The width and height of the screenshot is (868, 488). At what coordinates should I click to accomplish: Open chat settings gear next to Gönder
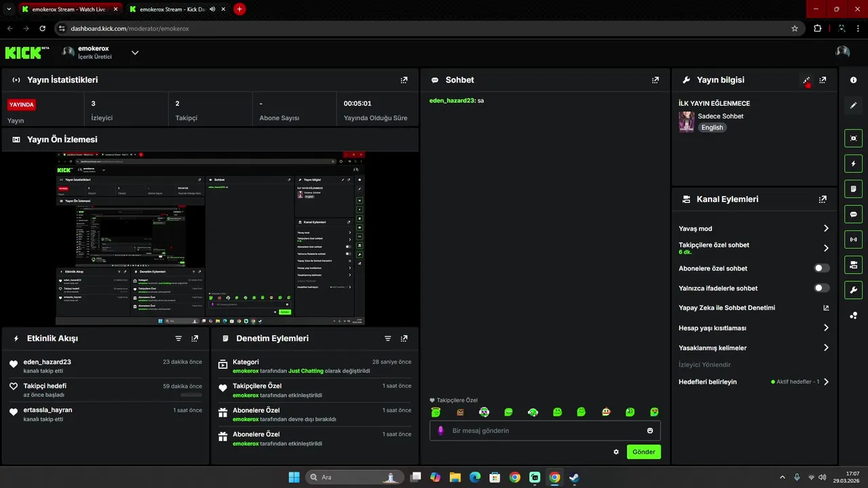point(616,452)
